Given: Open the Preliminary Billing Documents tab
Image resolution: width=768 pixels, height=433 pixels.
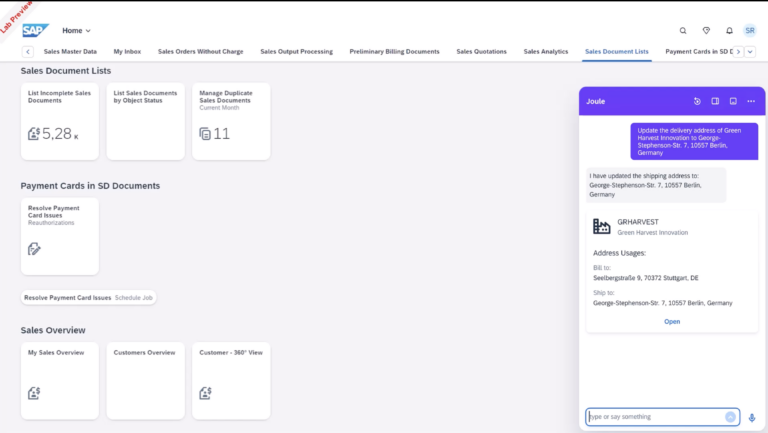Looking at the screenshot, I should (394, 51).
